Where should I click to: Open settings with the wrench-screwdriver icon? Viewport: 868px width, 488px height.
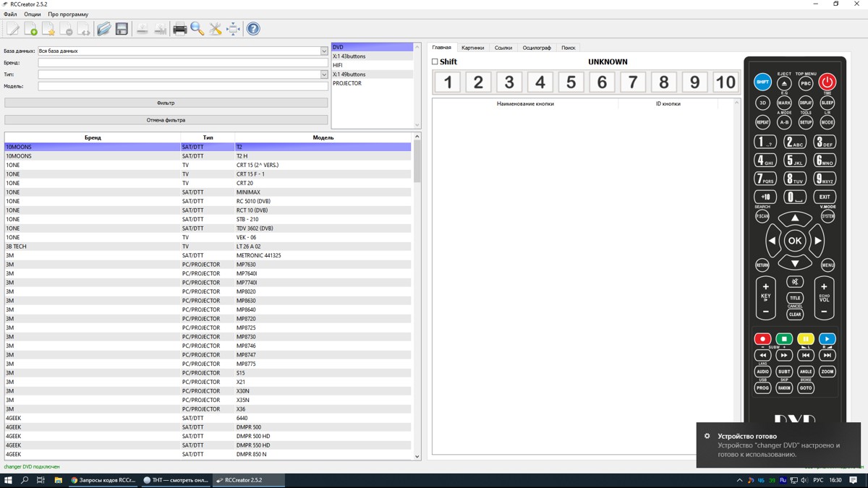pyautogui.click(x=216, y=29)
